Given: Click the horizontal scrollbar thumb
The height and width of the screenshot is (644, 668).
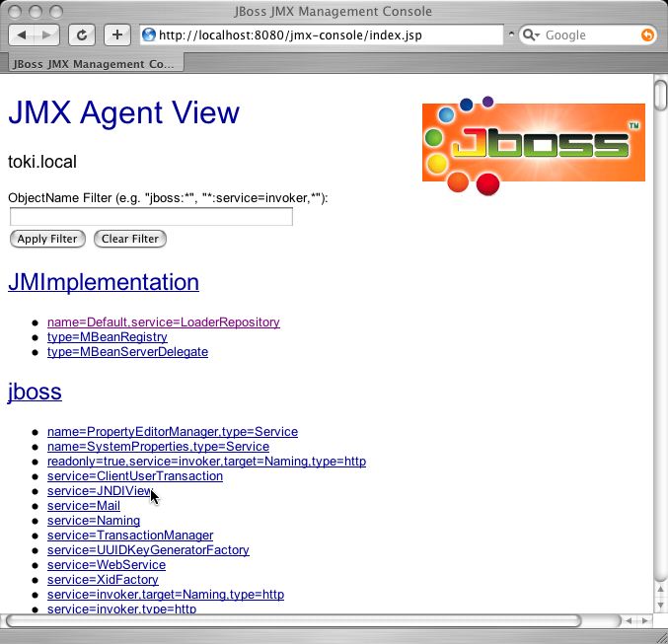Looking at the screenshot, I should tap(293, 621).
